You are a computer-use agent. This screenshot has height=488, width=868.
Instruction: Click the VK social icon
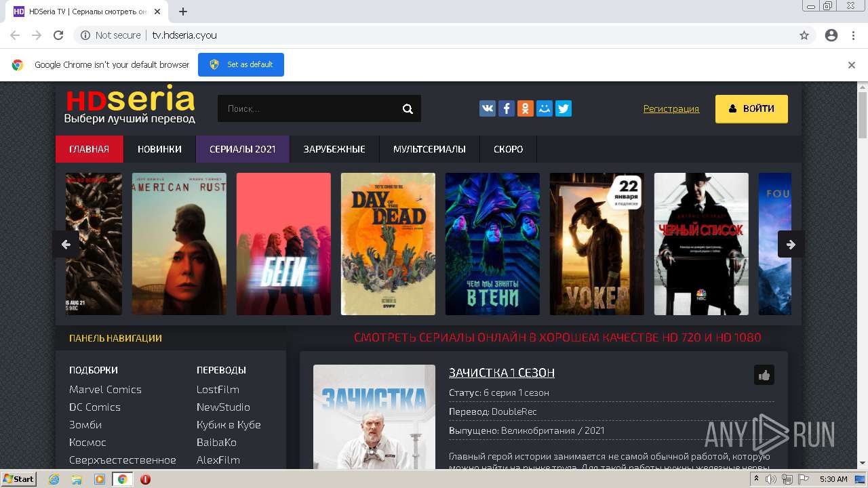pyautogui.click(x=488, y=108)
